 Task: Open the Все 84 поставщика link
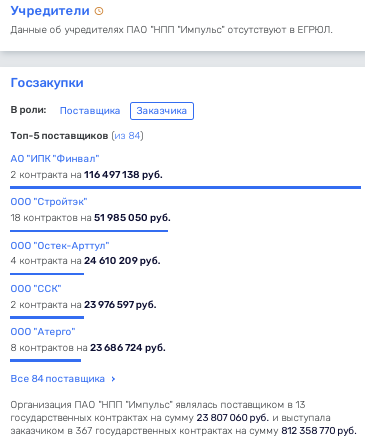[58, 379]
